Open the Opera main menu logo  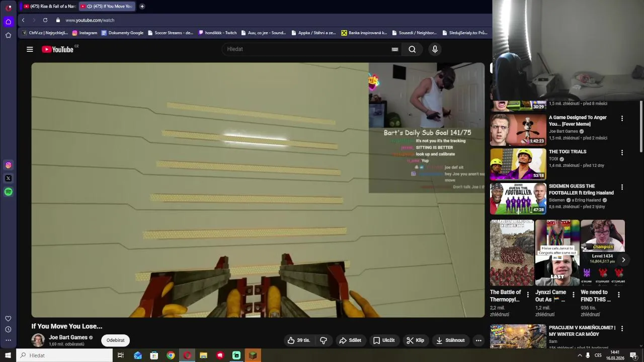tap(9, 8)
